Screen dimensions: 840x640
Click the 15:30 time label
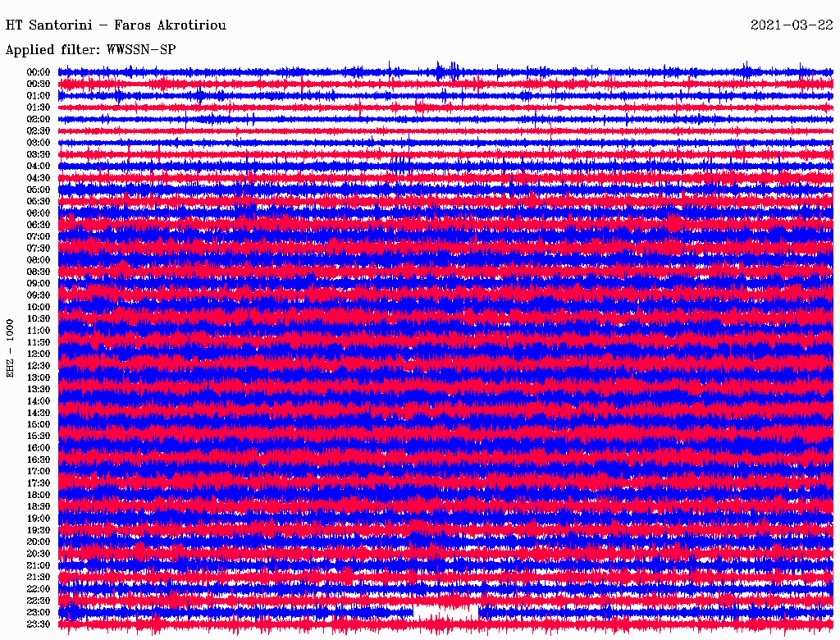39,437
